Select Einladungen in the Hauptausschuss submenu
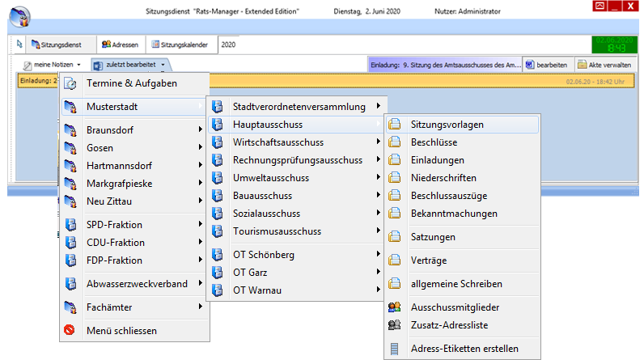This screenshot has width=644, height=360. coord(463,160)
